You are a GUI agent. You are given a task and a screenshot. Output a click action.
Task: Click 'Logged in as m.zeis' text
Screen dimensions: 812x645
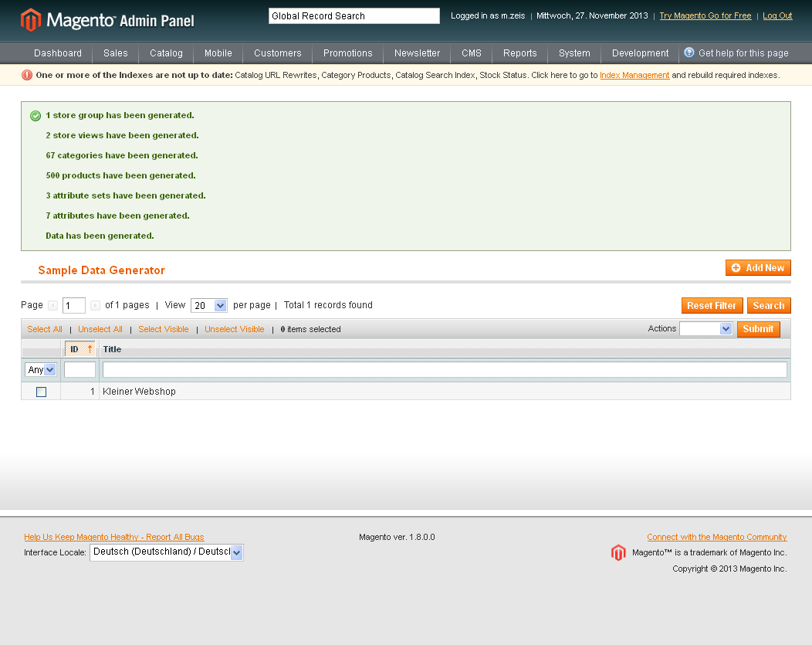(x=488, y=15)
